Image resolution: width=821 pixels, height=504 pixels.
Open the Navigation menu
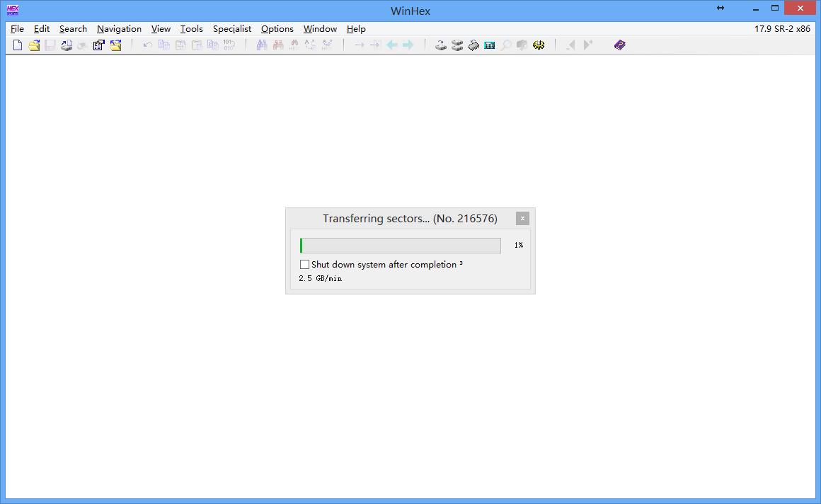[119, 29]
